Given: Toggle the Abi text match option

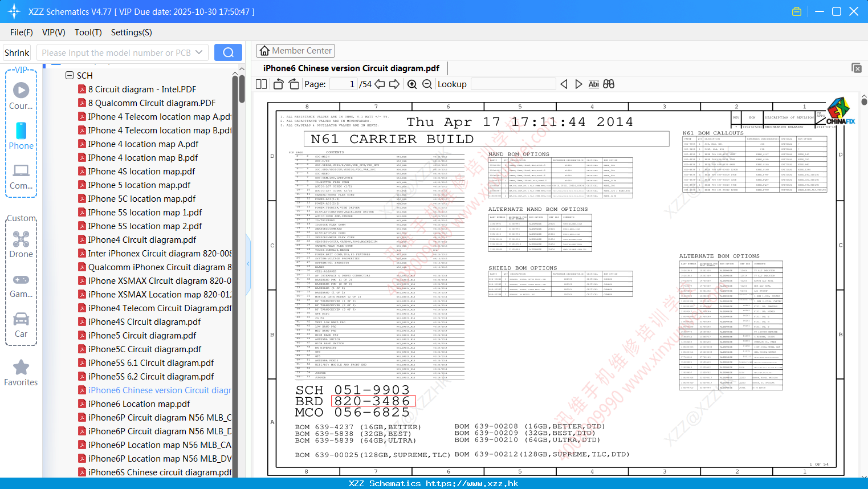Looking at the screenshot, I should (593, 84).
